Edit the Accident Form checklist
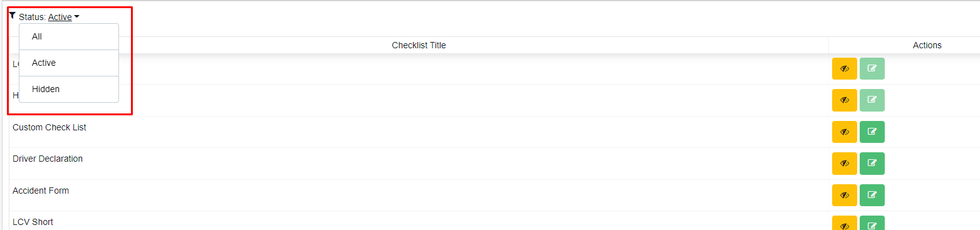 tap(872, 195)
